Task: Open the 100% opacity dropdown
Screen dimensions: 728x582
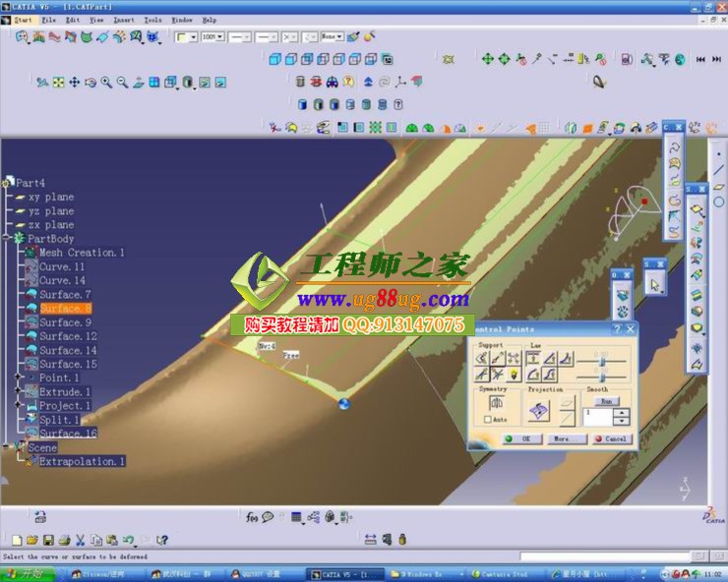Action: [219, 37]
